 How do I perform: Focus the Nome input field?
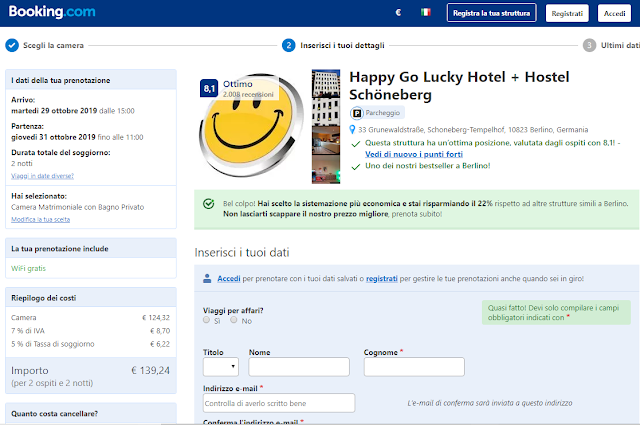[299, 367]
